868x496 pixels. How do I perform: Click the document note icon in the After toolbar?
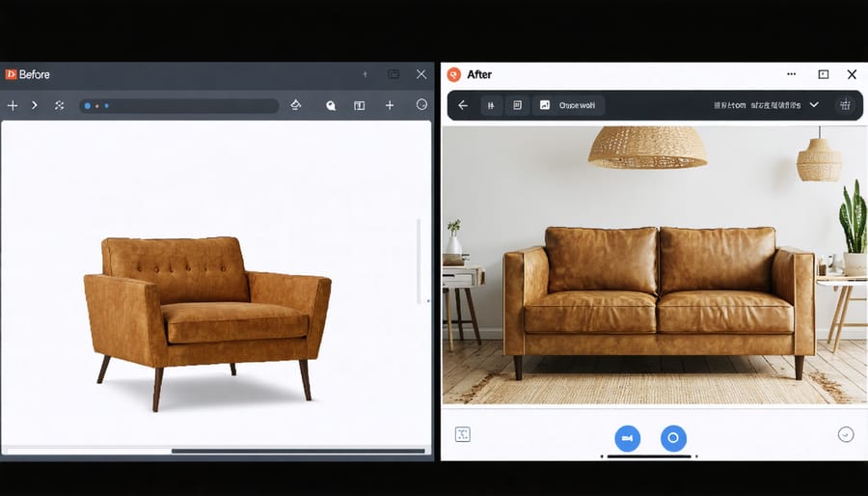point(517,105)
